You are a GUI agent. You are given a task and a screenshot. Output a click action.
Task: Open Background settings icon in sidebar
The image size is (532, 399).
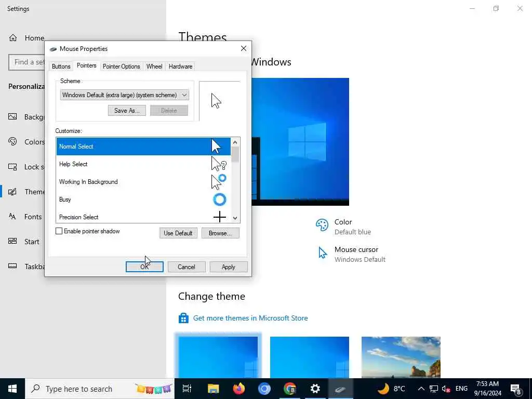point(12,117)
